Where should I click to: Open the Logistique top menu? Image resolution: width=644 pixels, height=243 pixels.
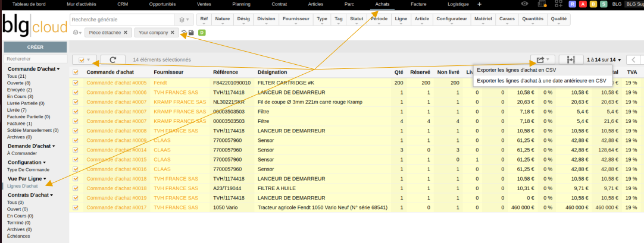click(458, 4)
